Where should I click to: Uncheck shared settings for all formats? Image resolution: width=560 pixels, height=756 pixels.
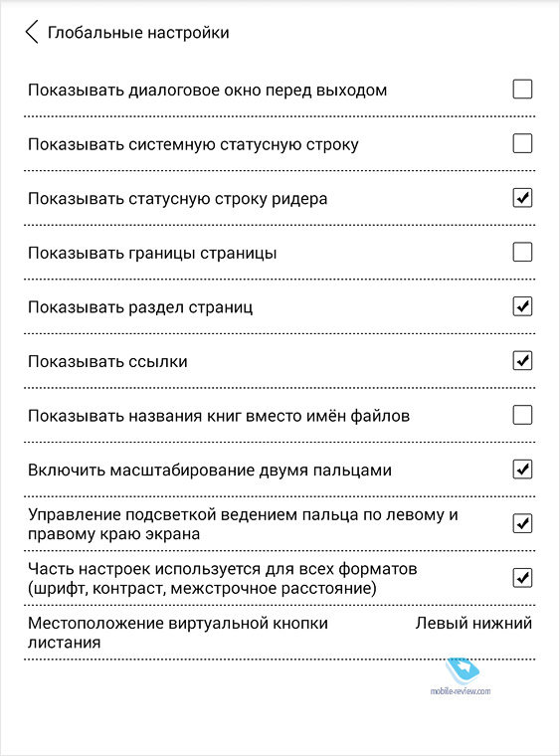(x=522, y=578)
